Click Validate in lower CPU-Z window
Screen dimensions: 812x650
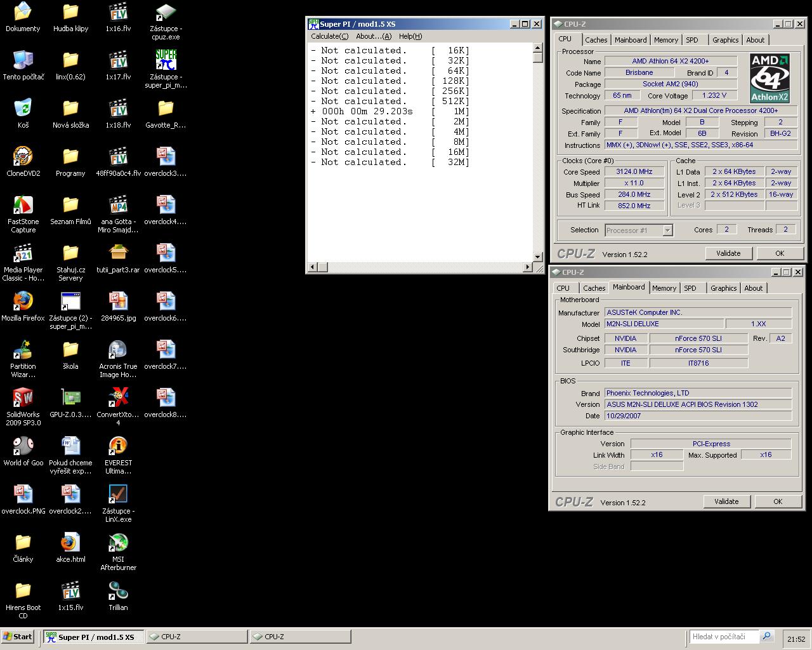[x=726, y=501]
